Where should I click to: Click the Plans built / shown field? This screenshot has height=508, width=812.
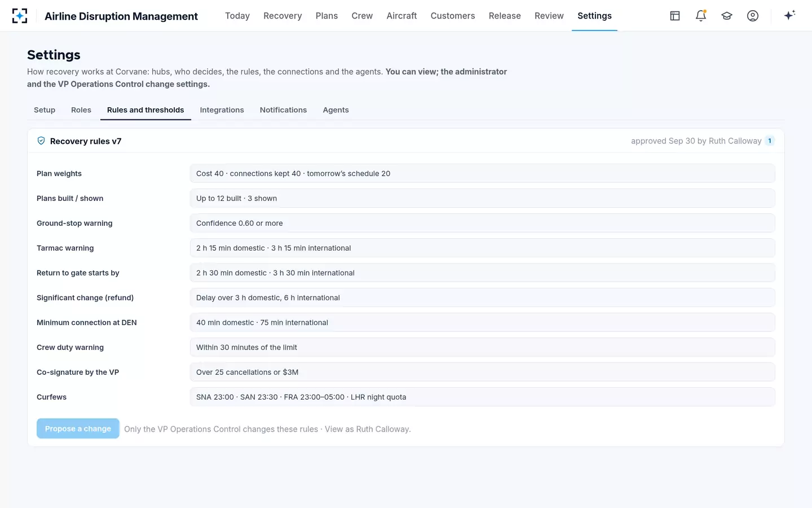click(483, 198)
